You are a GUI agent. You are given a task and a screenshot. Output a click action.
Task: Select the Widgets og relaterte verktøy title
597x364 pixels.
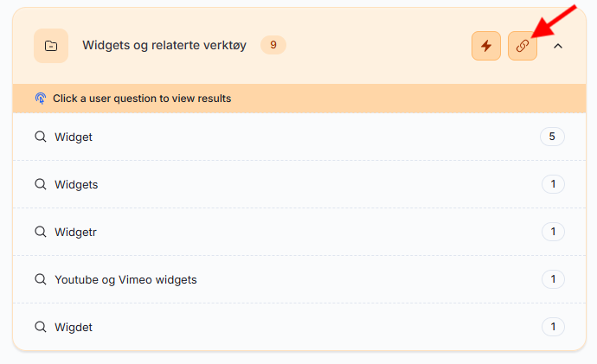pos(164,45)
